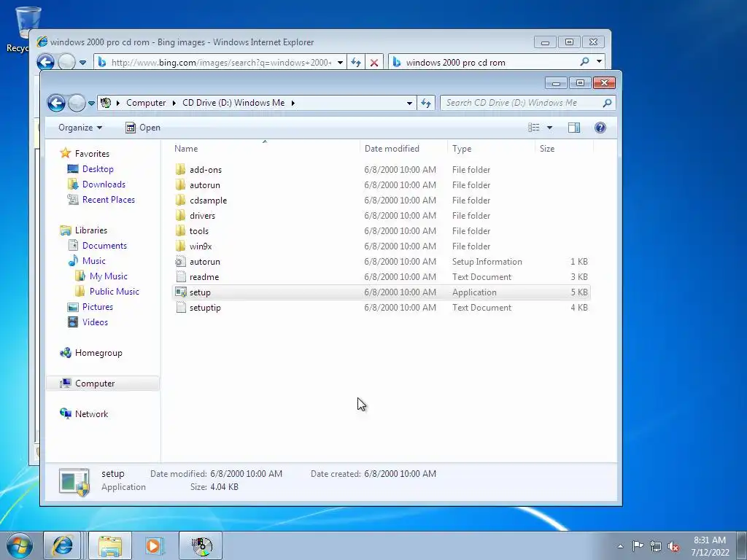747x560 pixels.
Task: Open Recent Places in Favorites
Action: [109, 200]
